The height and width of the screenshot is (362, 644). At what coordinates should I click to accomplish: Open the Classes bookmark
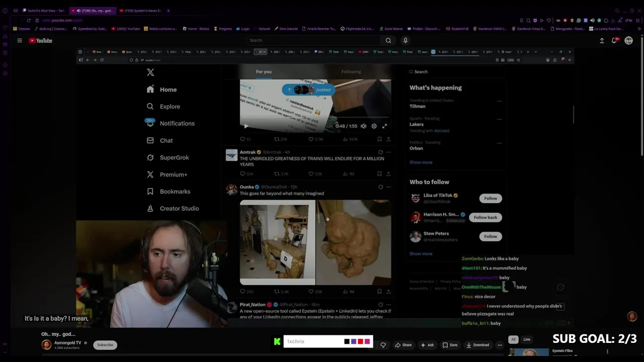pos(21,29)
